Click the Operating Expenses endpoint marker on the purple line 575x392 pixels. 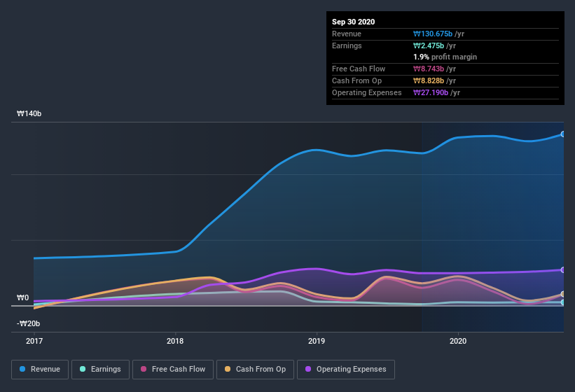(x=562, y=270)
